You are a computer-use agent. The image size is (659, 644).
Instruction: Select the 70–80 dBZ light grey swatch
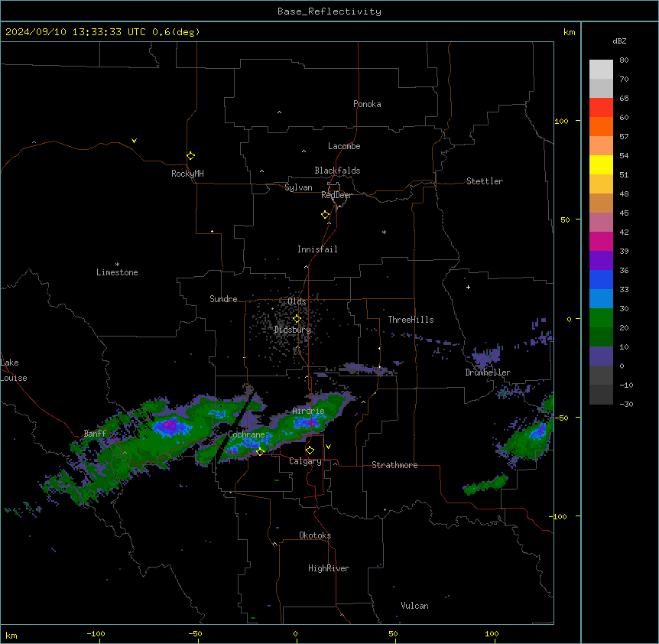(601, 70)
